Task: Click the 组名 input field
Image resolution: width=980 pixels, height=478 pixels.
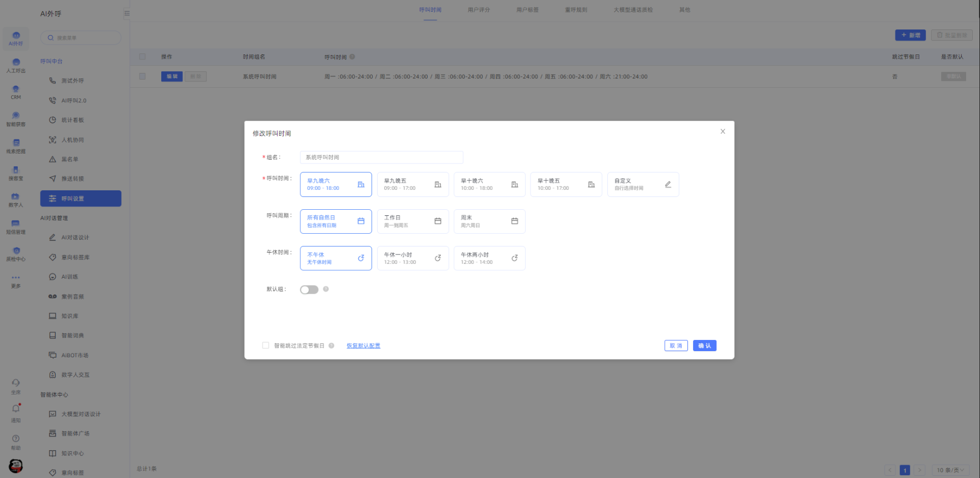Action: (x=381, y=157)
